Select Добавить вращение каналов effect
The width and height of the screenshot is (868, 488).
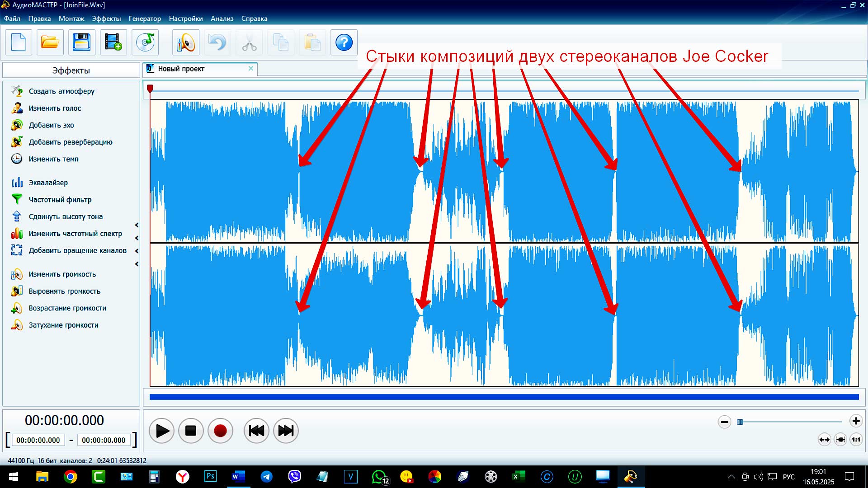click(77, 251)
